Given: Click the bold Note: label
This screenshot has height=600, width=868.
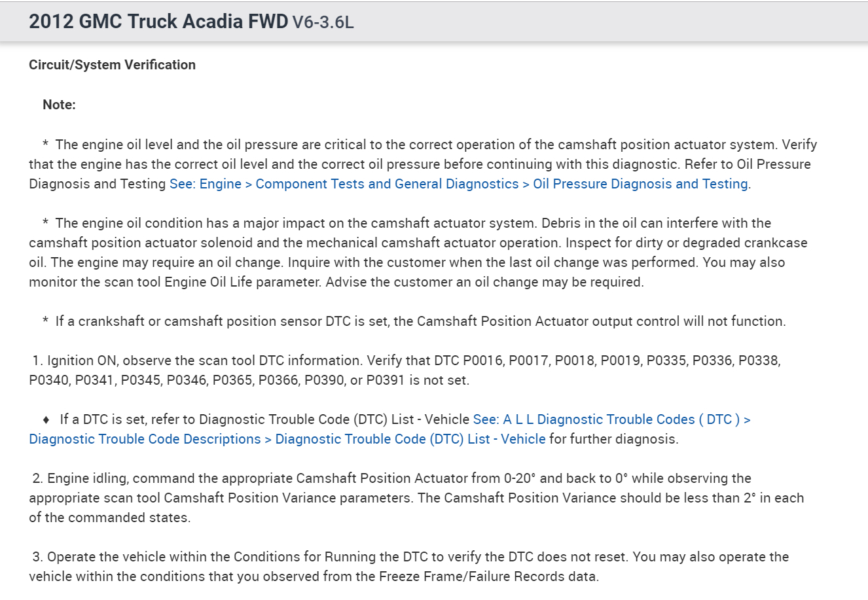Looking at the screenshot, I should click(59, 105).
